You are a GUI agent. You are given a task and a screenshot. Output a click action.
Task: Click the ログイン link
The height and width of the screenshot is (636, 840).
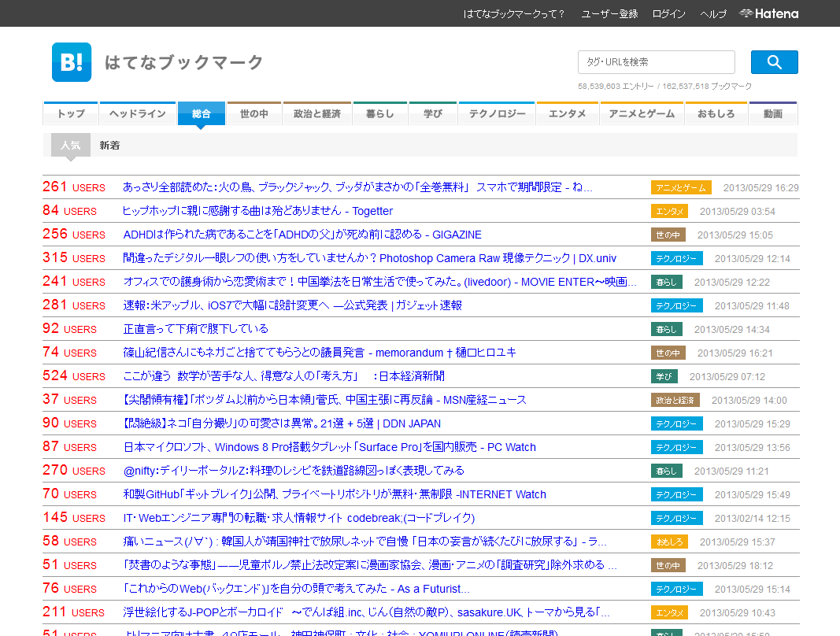pos(668,14)
